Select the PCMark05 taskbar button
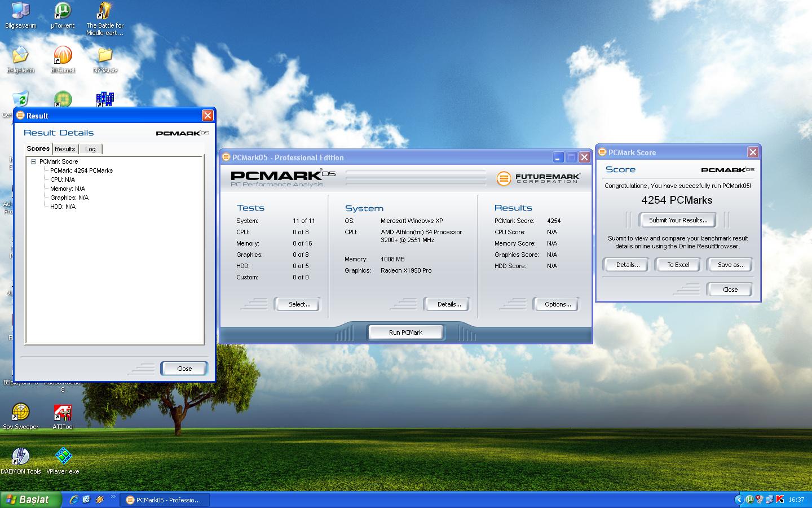The image size is (812, 508). [x=164, y=500]
